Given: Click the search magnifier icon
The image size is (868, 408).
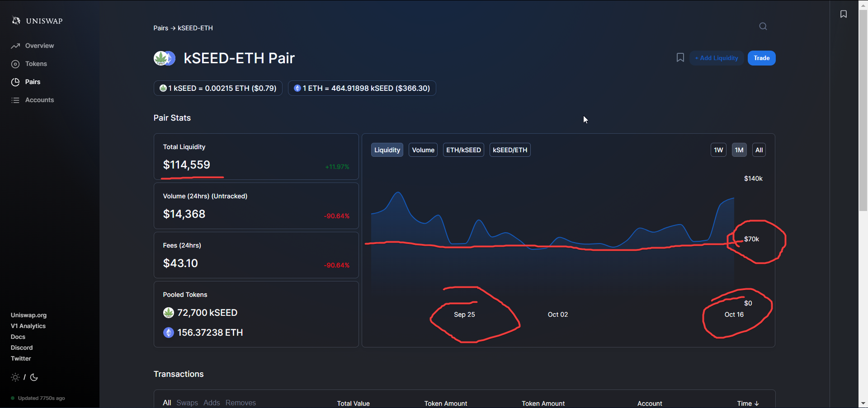Looking at the screenshot, I should 763,26.
